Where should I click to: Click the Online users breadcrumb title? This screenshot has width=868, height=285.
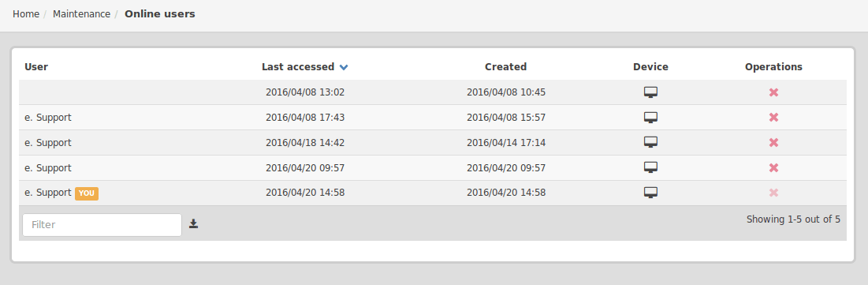click(x=160, y=14)
